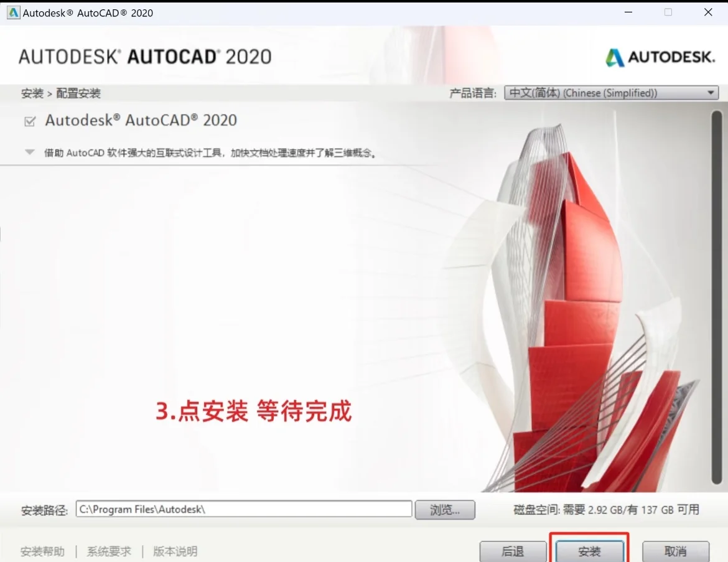Collapse the AutoCAD product description details
The width and height of the screenshot is (728, 562).
click(x=29, y=151)
